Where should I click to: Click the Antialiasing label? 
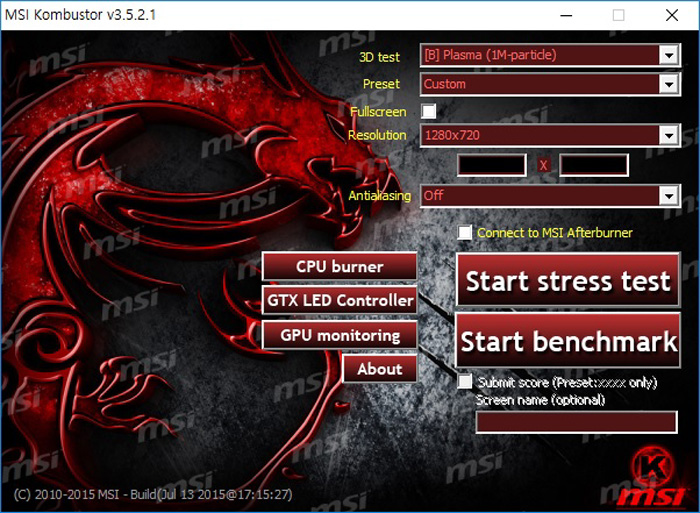pos(379,196)
